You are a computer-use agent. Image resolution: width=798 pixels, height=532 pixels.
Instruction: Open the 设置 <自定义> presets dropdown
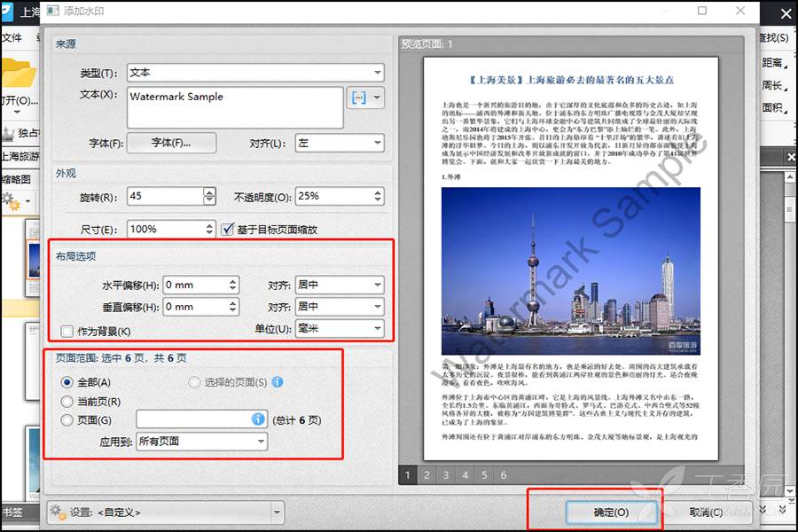(x=165, y=512)
